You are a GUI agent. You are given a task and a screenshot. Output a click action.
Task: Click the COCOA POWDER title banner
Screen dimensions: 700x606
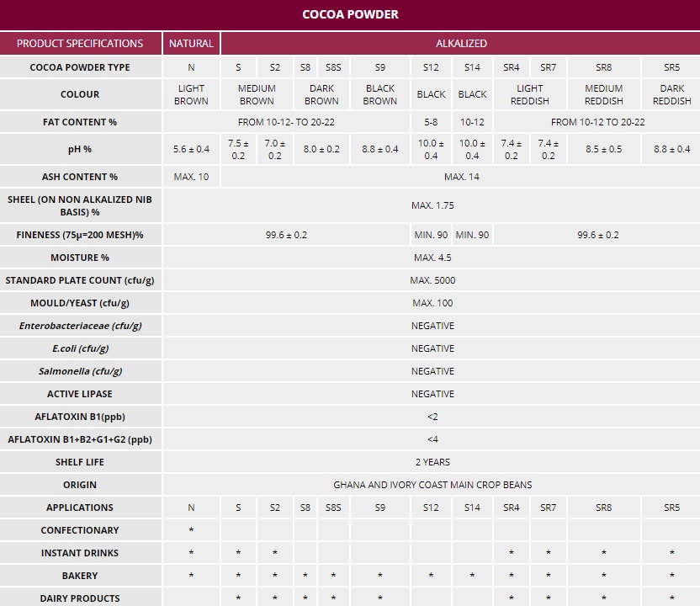pos(350,14)
